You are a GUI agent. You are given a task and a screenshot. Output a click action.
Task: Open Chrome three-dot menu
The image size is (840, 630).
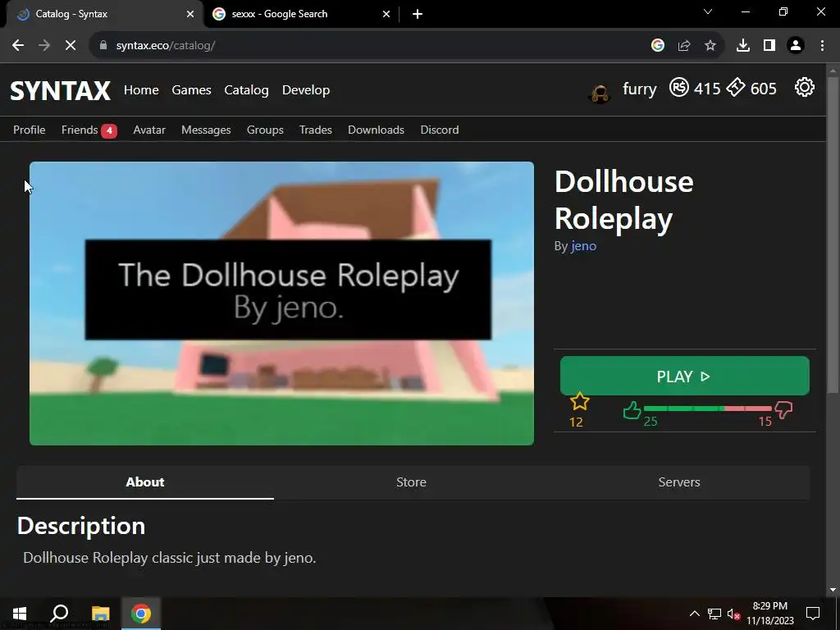tap(822, 46)
